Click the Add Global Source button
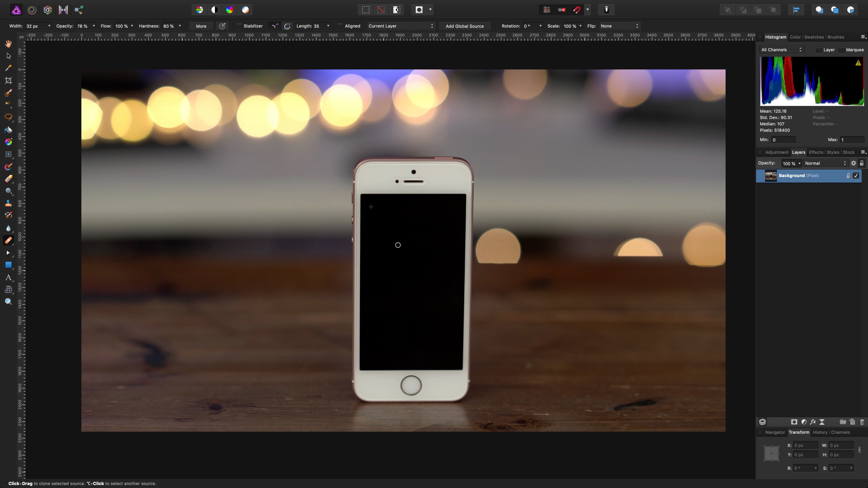Image resolution: width=868 pixels, height=488 pixels. click(x=464, y=26)
